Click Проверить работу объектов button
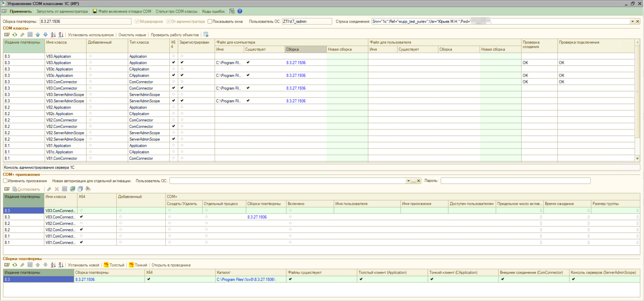Screen dimensions: 644x301 pyautogui.click(x=174, y=35)
